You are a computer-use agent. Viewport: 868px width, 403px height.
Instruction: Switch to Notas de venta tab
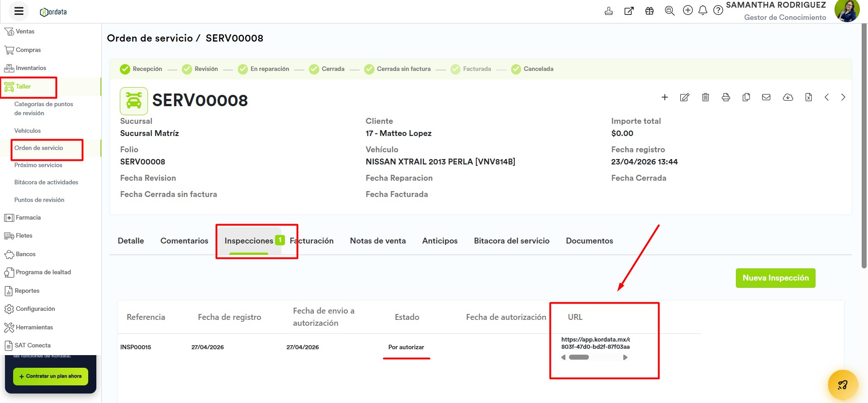(x=378, y=241)
